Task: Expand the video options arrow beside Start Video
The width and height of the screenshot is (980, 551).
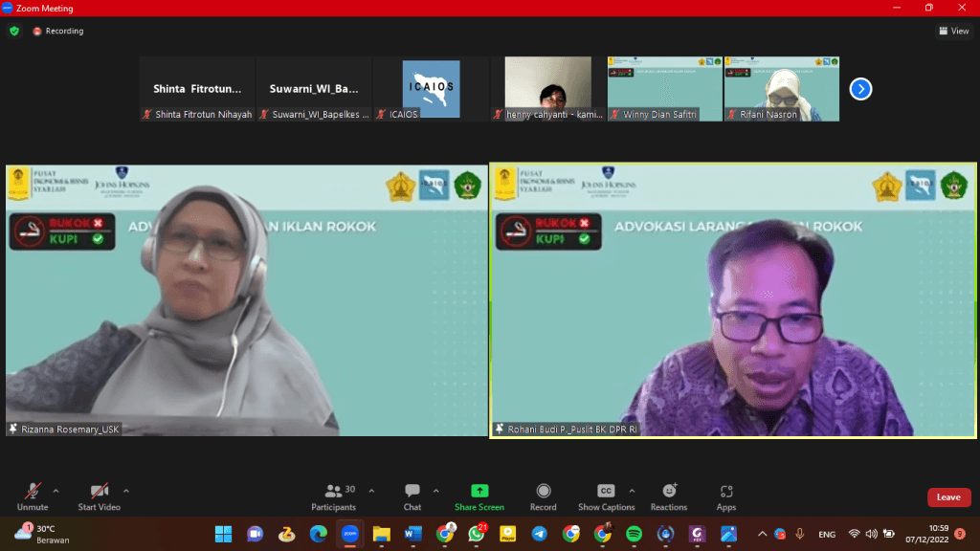Action: tap(126, 491)
